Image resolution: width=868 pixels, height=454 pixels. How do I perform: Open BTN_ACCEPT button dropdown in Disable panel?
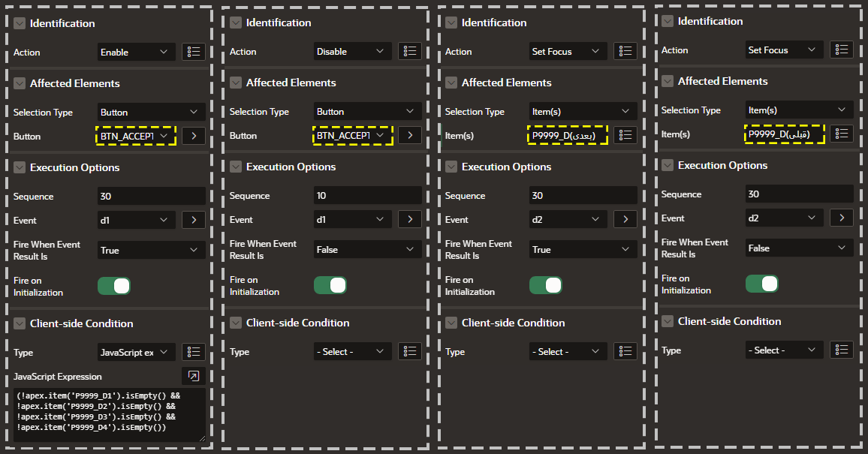[353, 135]
